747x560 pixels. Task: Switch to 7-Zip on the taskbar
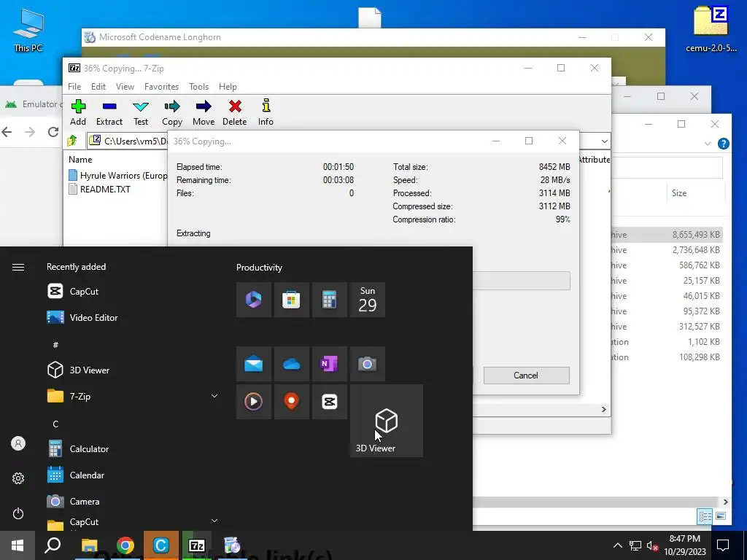click(x=197, y=545)
